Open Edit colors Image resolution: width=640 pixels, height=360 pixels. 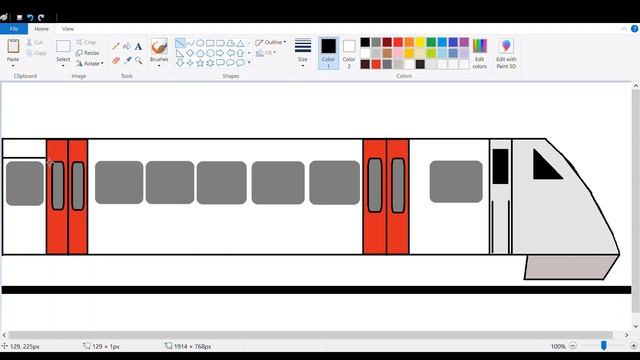tap(480, 53)
